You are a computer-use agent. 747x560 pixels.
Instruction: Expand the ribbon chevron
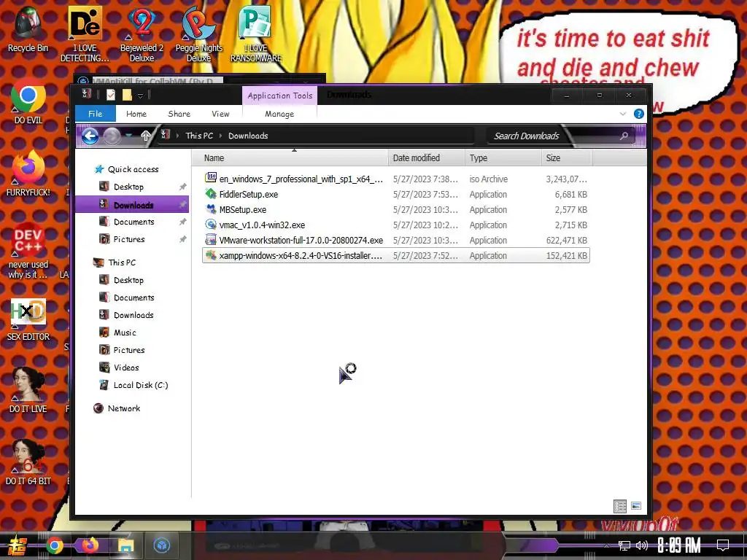pos(623,114)
